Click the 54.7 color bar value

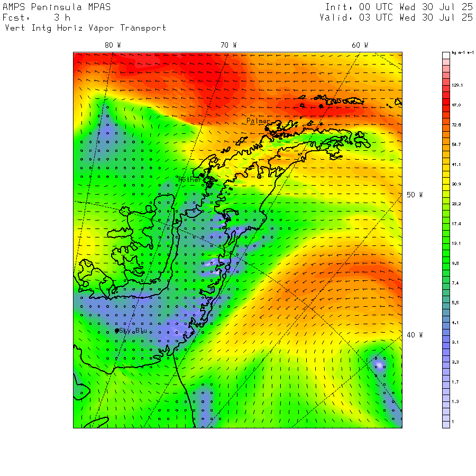coord(456,144)
